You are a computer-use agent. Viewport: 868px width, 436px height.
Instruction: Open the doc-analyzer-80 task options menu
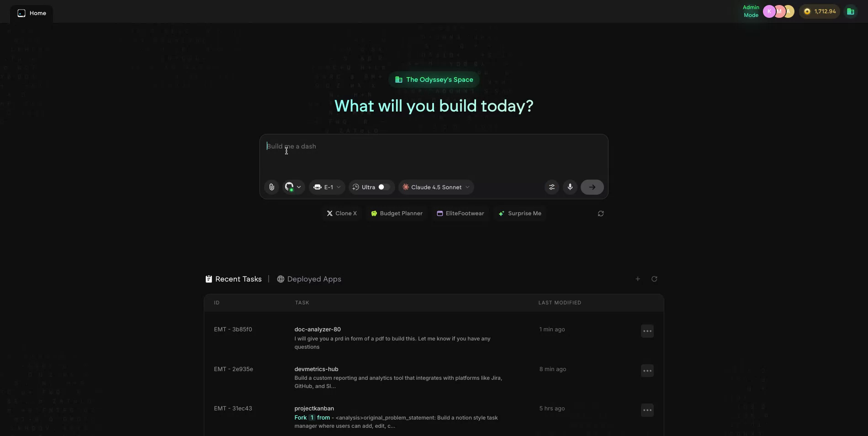point(647,330)
